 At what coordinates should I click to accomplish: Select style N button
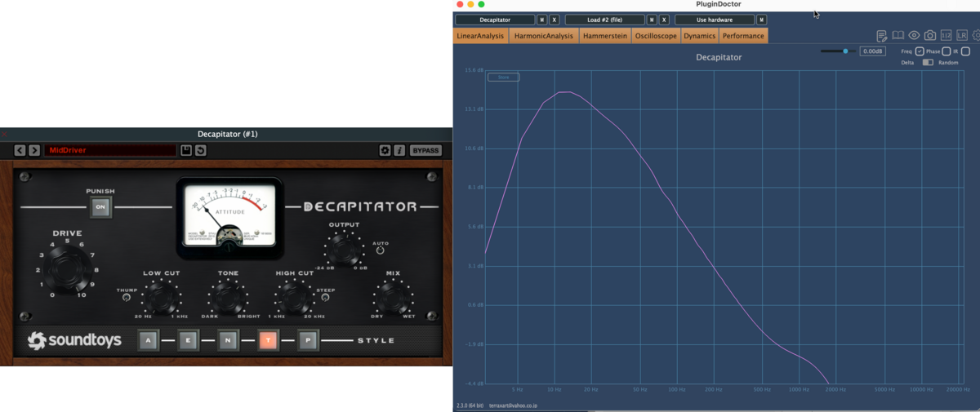click(x=228, y=340)
